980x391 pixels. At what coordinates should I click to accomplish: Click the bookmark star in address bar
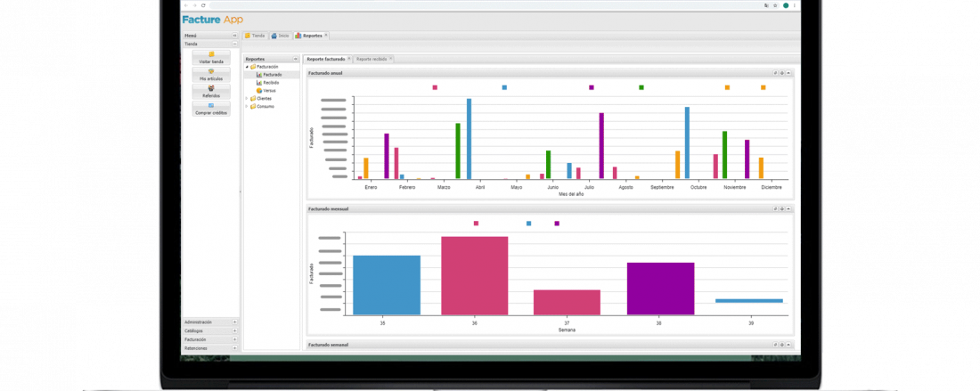tap(774, 5)
